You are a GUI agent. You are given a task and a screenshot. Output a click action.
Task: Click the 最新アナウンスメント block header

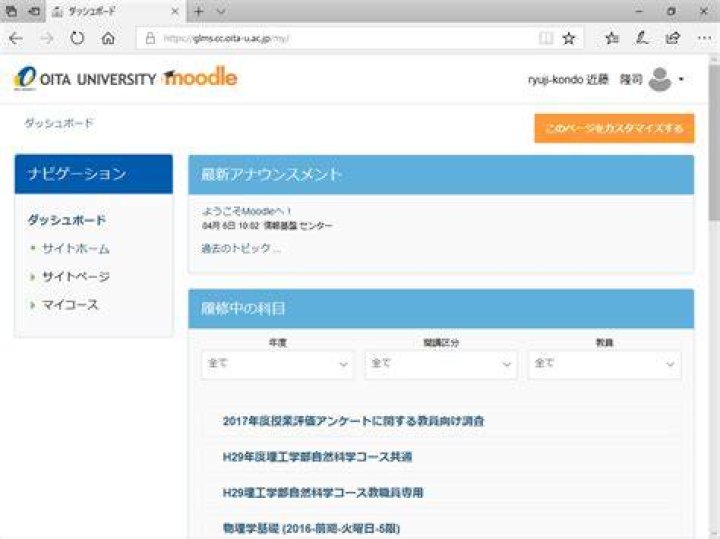[x=441, y=174]
